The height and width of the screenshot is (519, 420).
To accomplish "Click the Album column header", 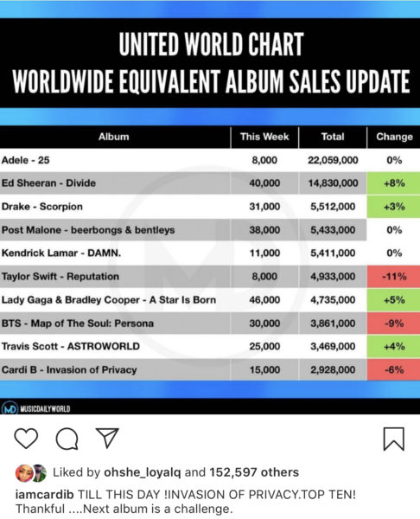I will pyautogui.click(x=114, y=137).
